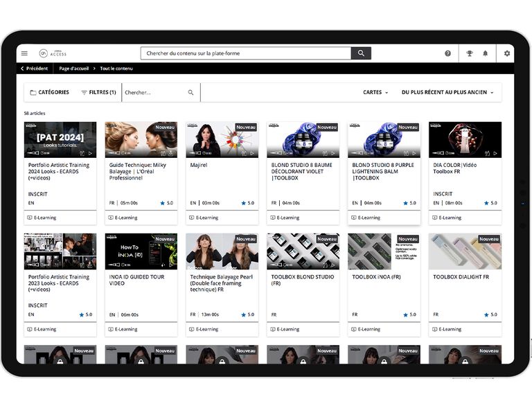Open the help question mark icon
This screenshot has width=532, height=408.
pos(448,53)
